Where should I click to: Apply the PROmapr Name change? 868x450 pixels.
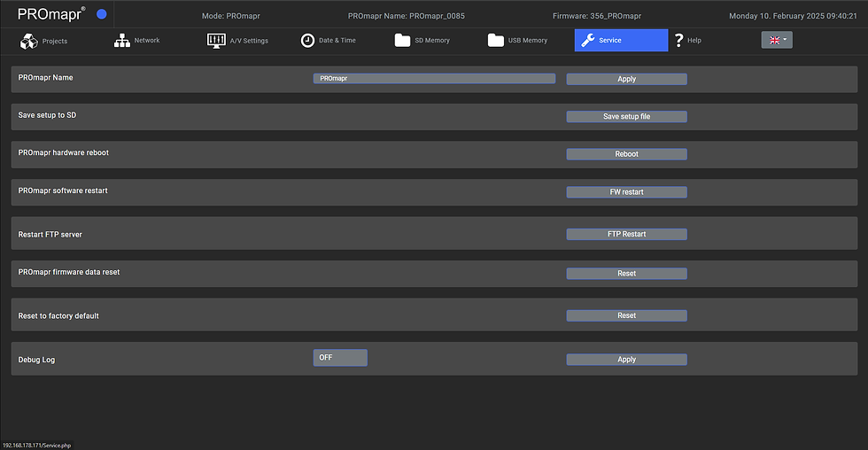(627, 79)
